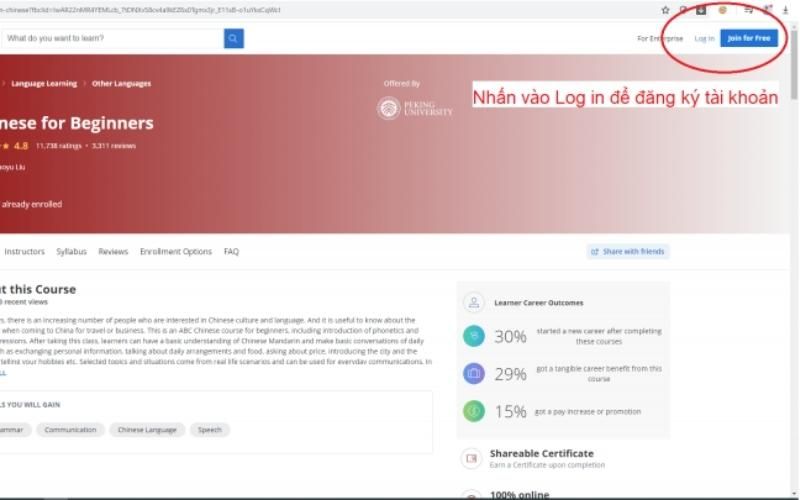Viewport: 800px width, 500px height.
Task: Open the Other Languages breadcrumb
Action: [121, 84]
